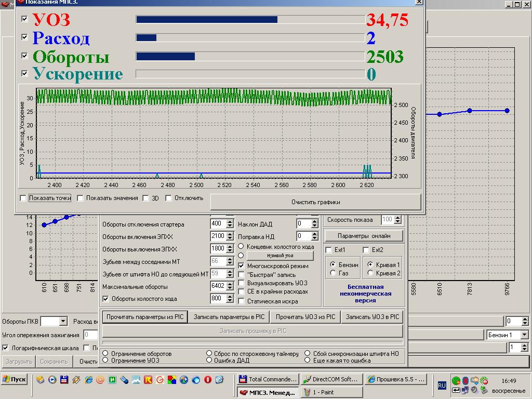Screen dimensions: 532x399
Task: Open the red Opera browser icon
Action: [x=208, y=380]
